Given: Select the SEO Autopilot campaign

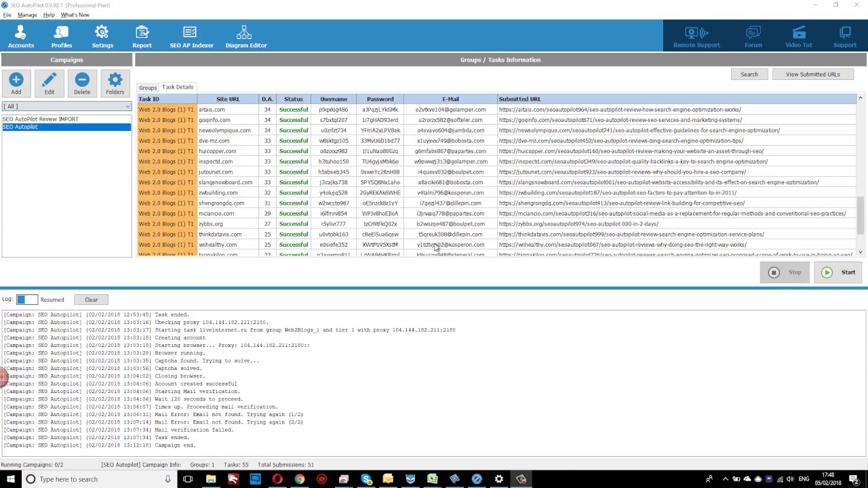Looking at the screenshot, I should coord(66,127).
